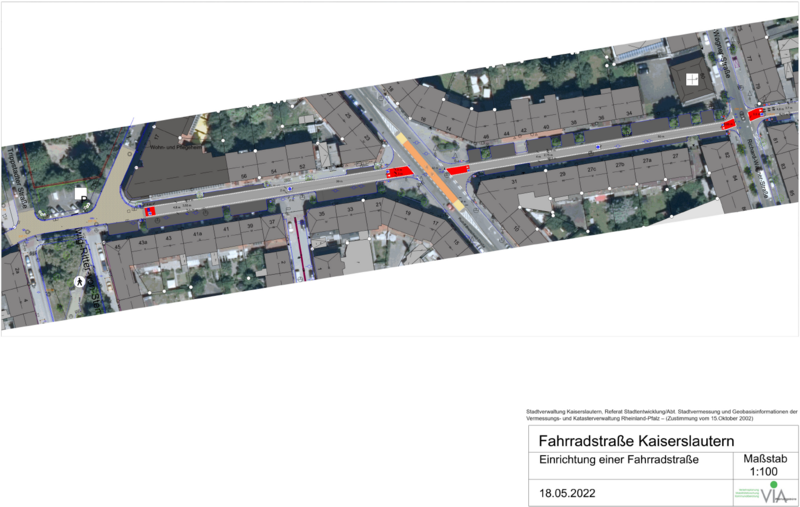Click the 'Wohn- und Pflegeheim' building label
Screen dimensions: 800x507
171,146
